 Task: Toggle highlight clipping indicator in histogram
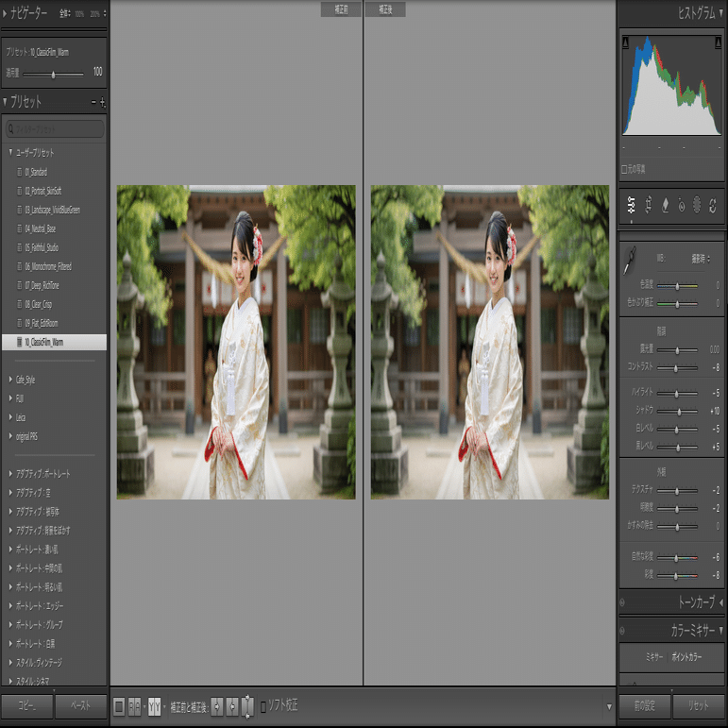click(x=718, y=42)
